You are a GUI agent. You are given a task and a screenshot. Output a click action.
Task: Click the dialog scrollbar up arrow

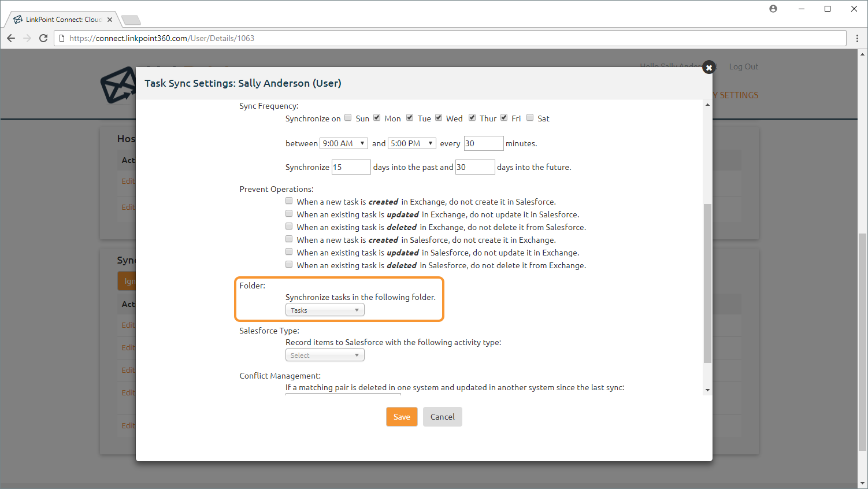click(x=707, y=105)
